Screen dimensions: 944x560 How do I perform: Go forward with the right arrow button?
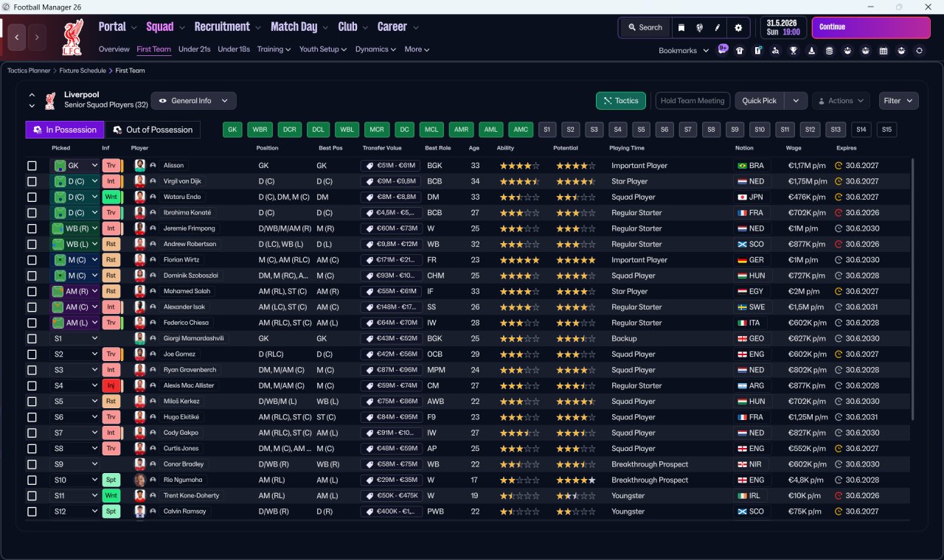point(37,37)
